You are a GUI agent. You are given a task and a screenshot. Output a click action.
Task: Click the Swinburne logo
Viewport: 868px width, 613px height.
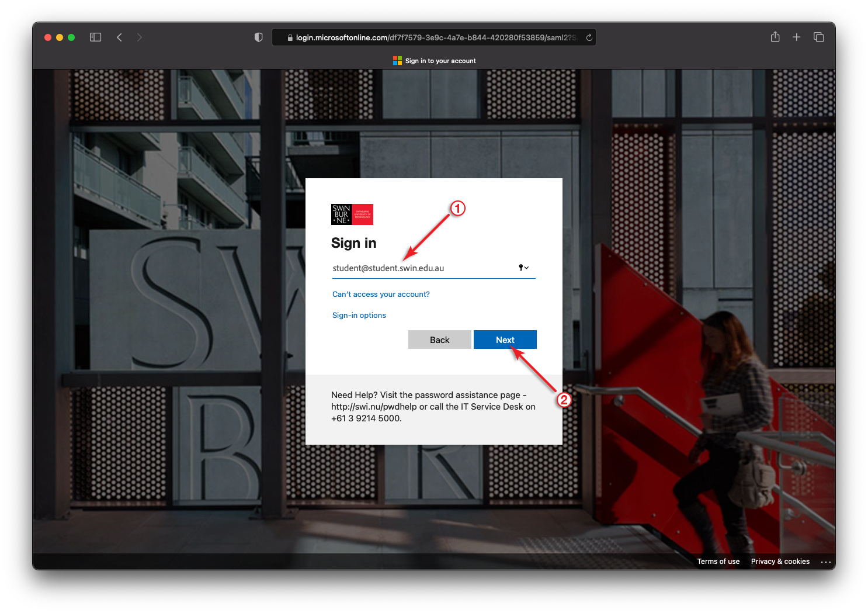click(352, 214)
